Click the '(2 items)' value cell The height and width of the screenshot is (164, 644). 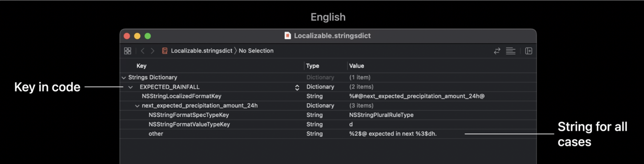[x=361, y=87]
